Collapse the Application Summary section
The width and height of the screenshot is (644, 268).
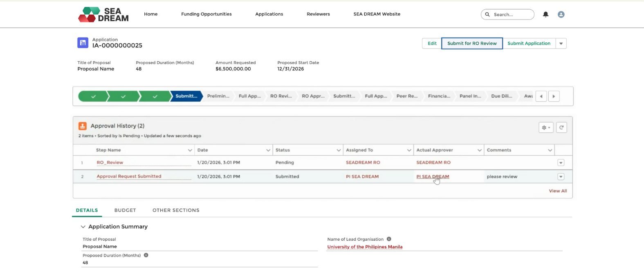(x=83, y=227)
